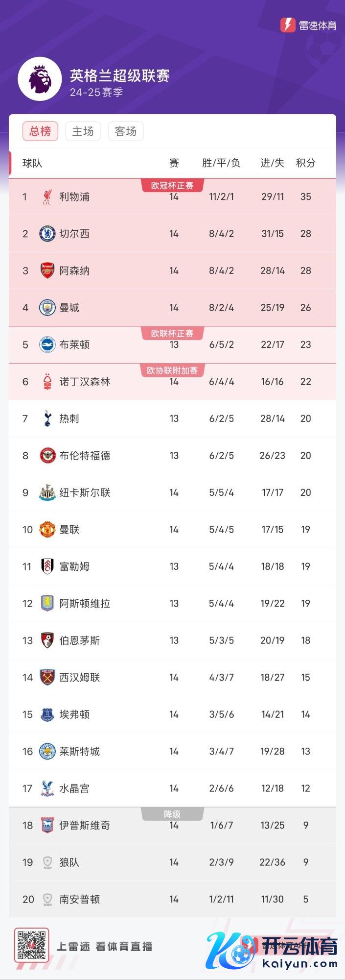Click the Manchester City club crest

coord(47,308)
